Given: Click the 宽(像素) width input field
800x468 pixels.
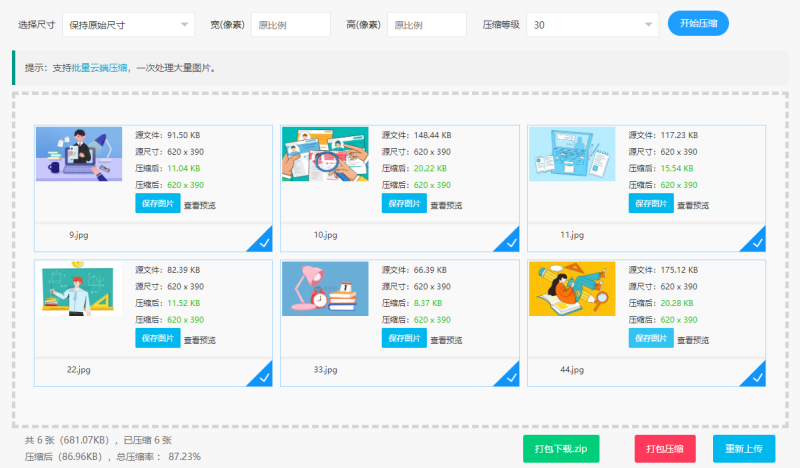Looking at the screenshot, I should tap(291, 24).
